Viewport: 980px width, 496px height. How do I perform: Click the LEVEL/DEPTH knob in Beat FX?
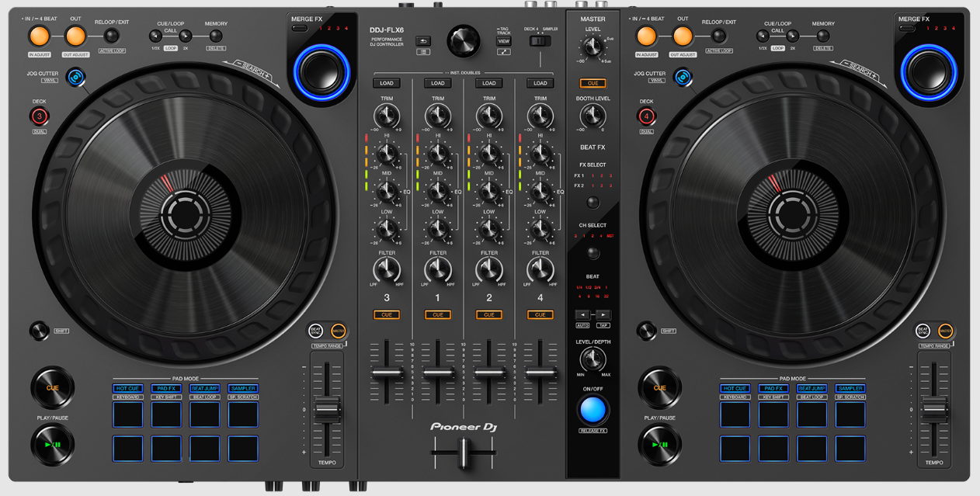(x=593, y=359)
